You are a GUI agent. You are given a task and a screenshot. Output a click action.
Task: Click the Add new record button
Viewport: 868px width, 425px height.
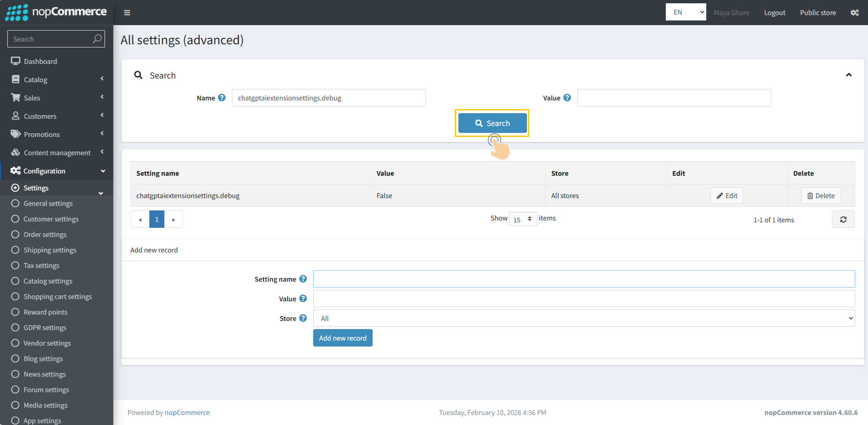pos(342,338)
